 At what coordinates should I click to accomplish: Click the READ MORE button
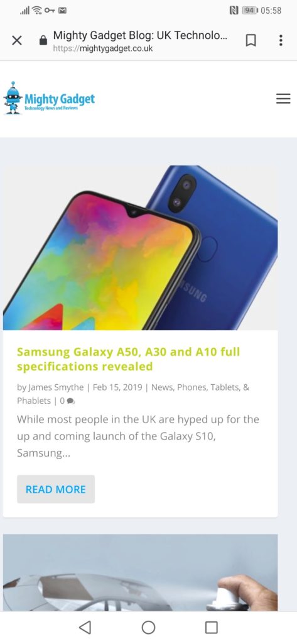click(56, 489)
